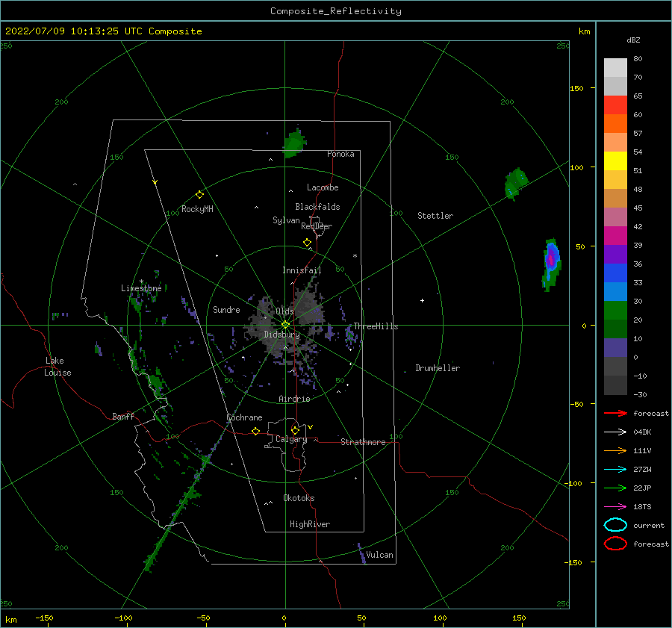Viewport: 672px width, 628px height.
Task: Click the Didsbury label
Action: pyautogui.click(x=281, y=335)
